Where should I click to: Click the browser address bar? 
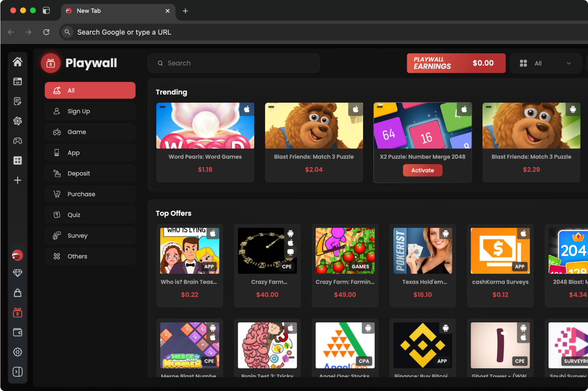(323, 32)
